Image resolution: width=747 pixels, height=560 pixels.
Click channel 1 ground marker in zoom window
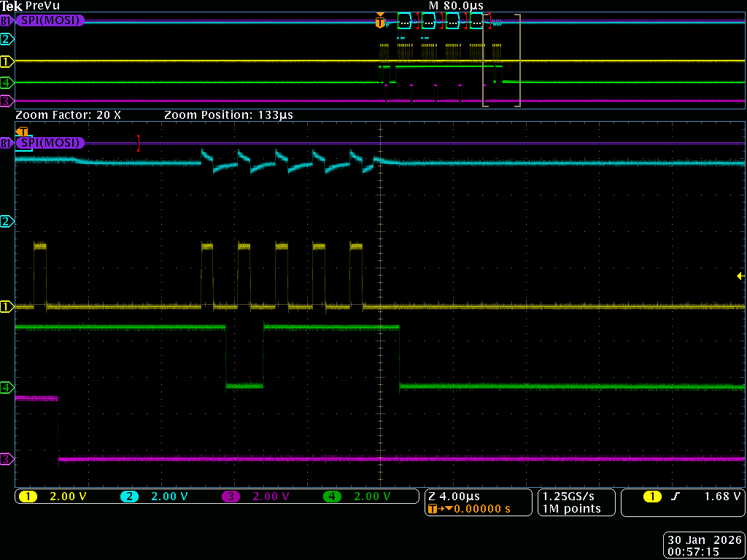[x=7, y=307]
